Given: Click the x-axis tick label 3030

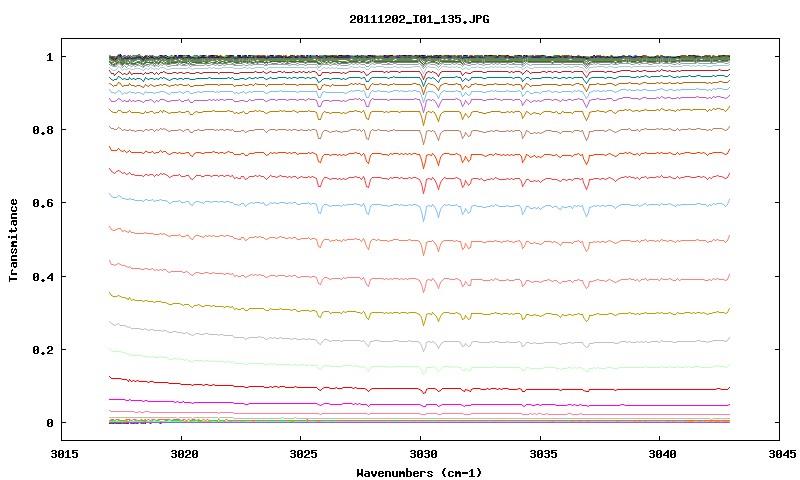Looking at the screenshot, I should [x=423, y=454].
